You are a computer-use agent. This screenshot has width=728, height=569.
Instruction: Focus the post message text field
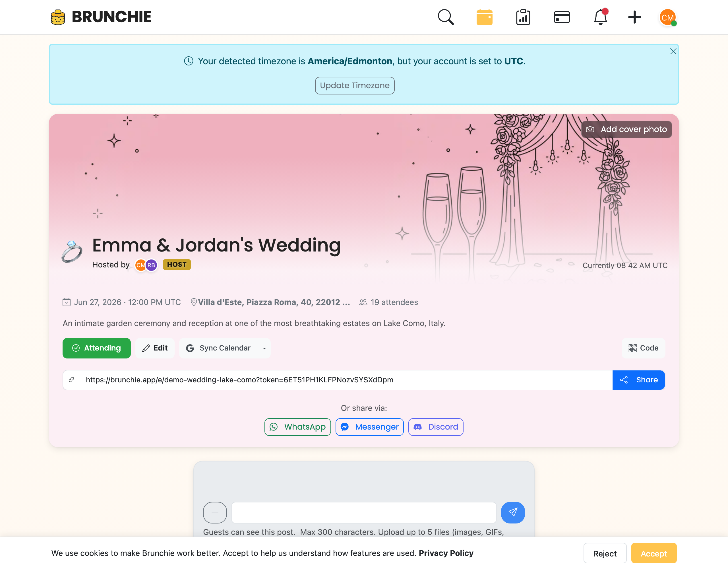tap(364, 513)
